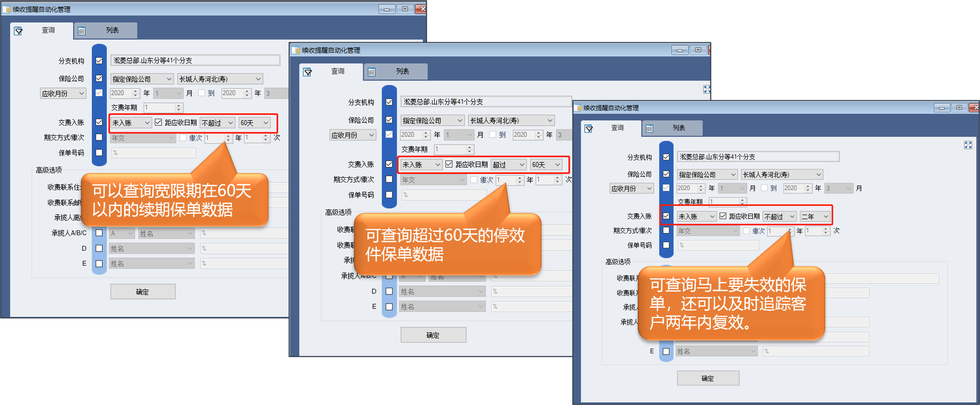This screenshot has height=405, width=980.
Task: Select the 查询 tab label in the rightmost window
Action: 617,128
